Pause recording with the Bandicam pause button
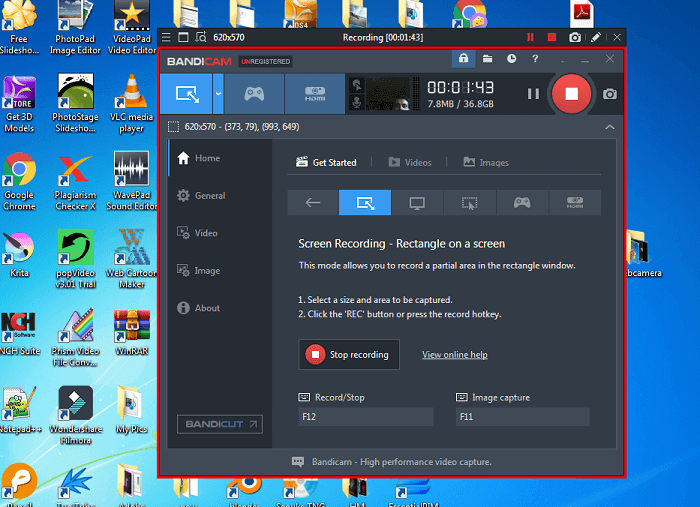700x507 pixels. (533, 94)
